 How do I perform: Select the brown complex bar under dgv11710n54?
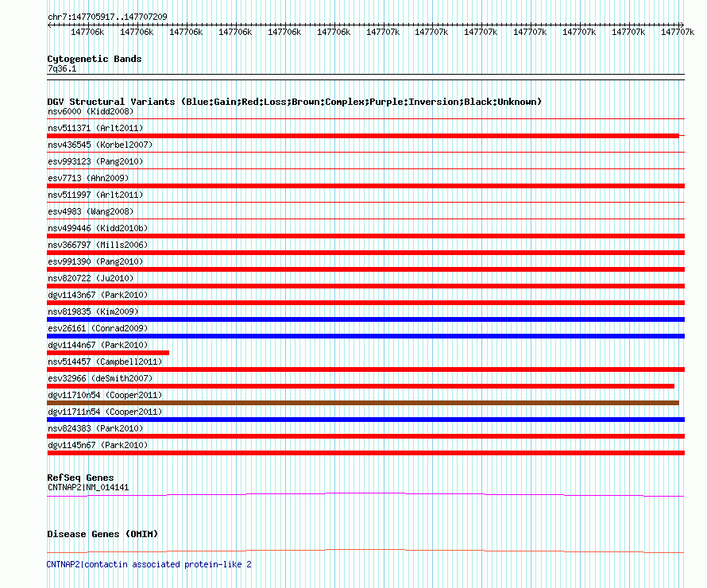coord(363,403)
